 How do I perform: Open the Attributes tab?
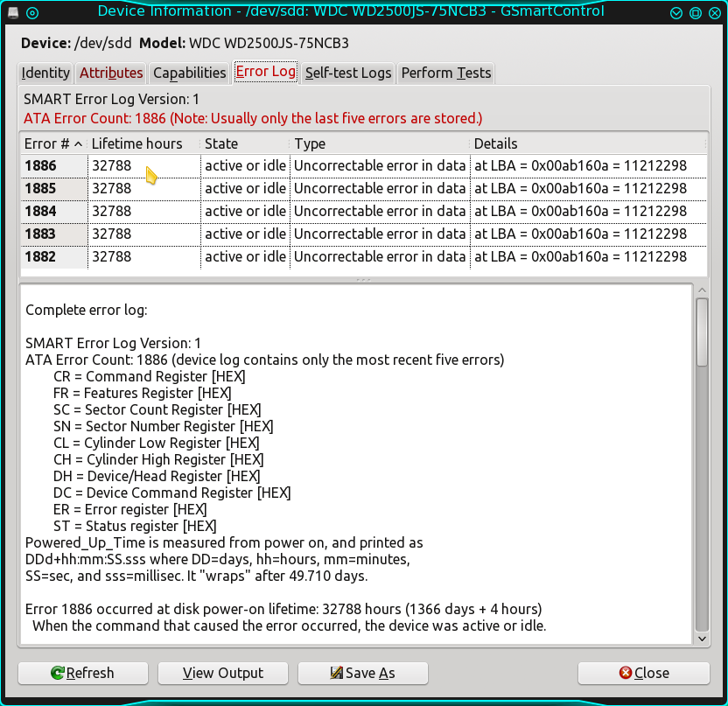point(111,73)
